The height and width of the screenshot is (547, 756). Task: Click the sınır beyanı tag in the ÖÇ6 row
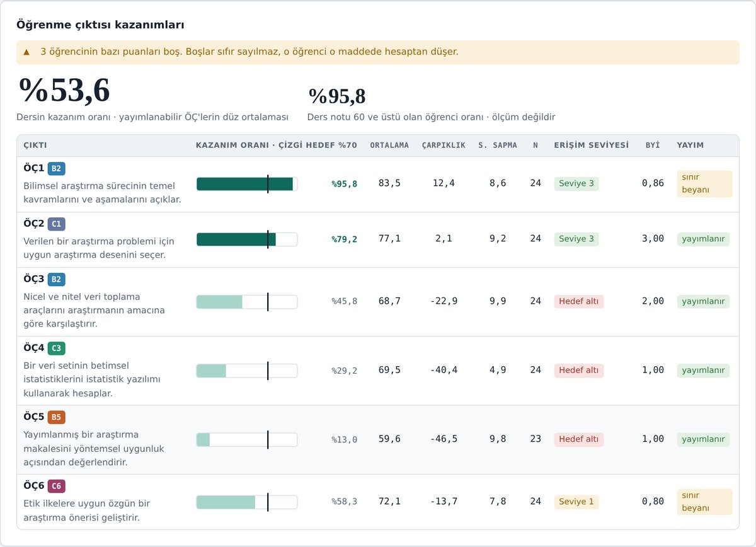[x=704, y=502]
